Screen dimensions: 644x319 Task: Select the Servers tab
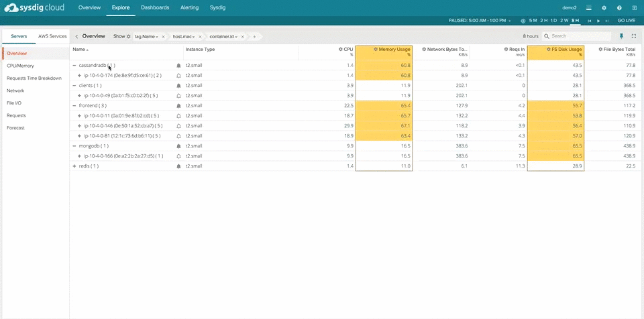19,36
